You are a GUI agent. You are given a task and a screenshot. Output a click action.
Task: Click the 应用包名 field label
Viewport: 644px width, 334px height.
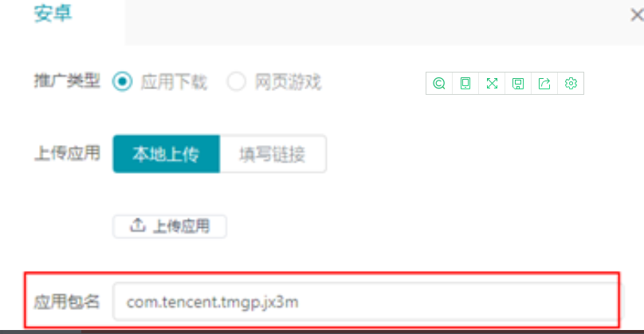click(x=66, y=301)
